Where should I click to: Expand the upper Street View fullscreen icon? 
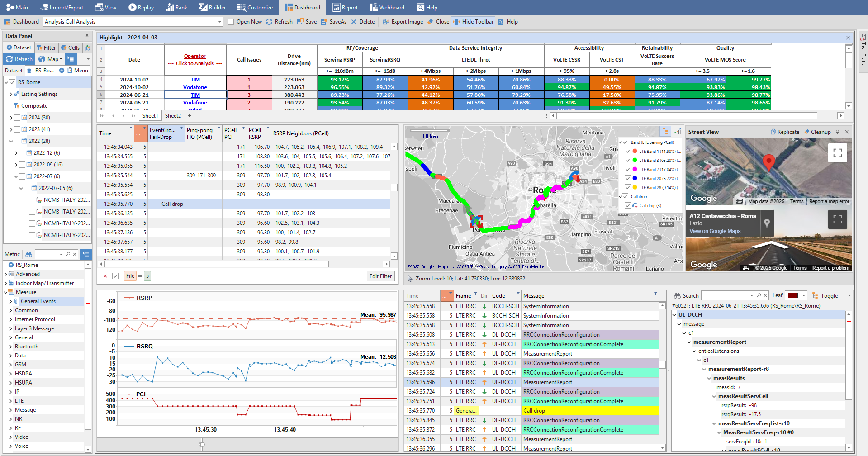[x=837, y=153]
